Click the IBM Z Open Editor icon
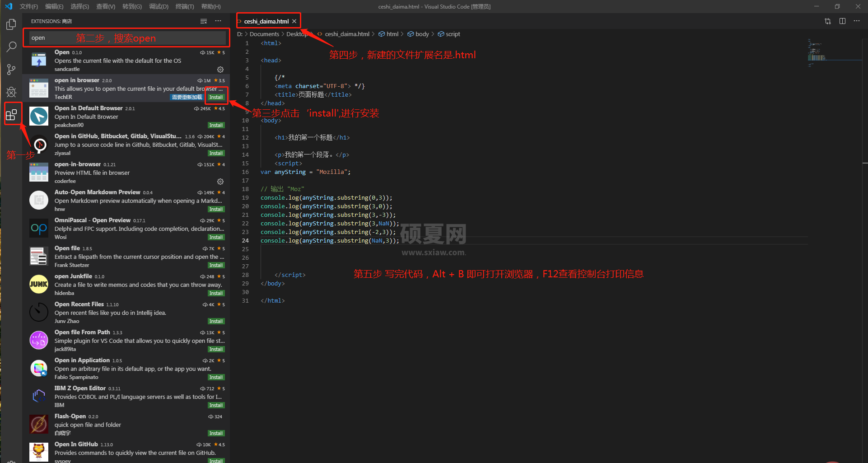Image resolution: width=868 pixels, height=463 pixels. (39, 397)
